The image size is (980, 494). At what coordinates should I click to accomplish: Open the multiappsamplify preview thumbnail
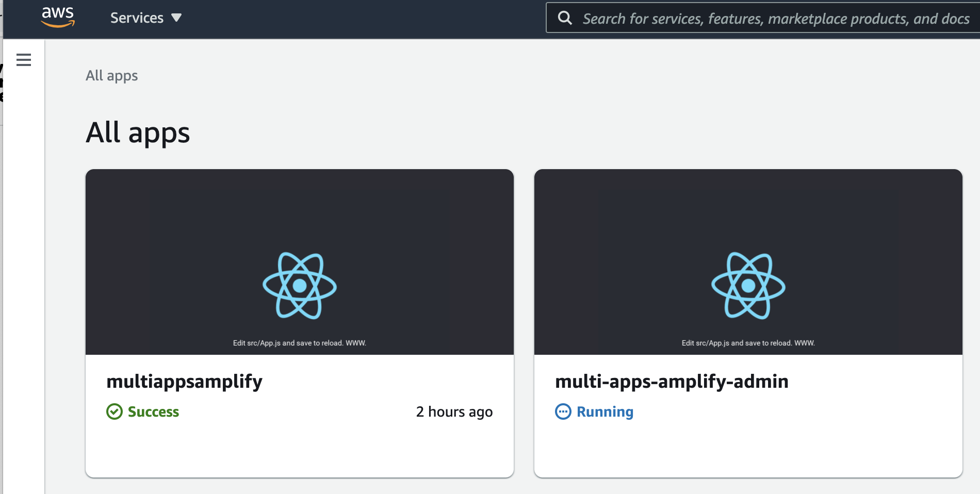[x=300, y=262]
